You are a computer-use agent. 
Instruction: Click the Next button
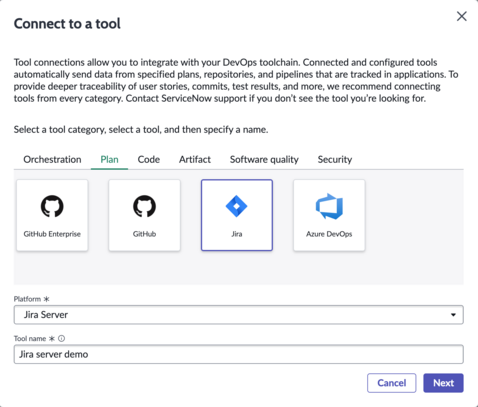[443, 383]
